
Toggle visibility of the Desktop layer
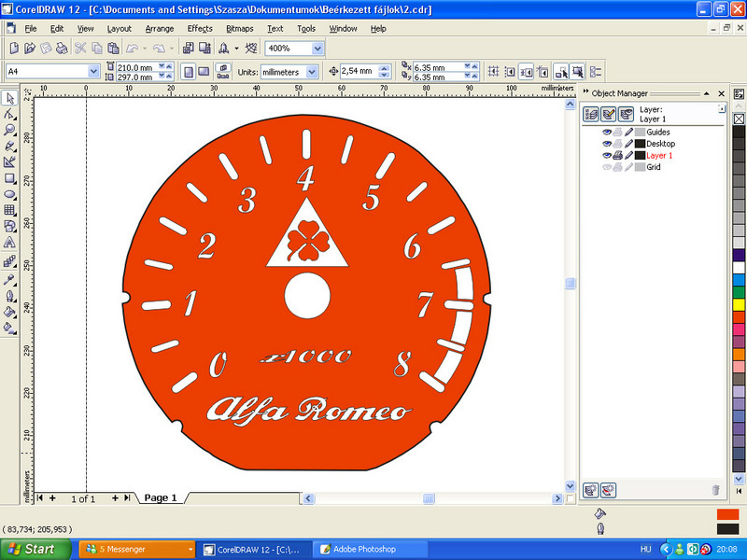click(606, 144)
